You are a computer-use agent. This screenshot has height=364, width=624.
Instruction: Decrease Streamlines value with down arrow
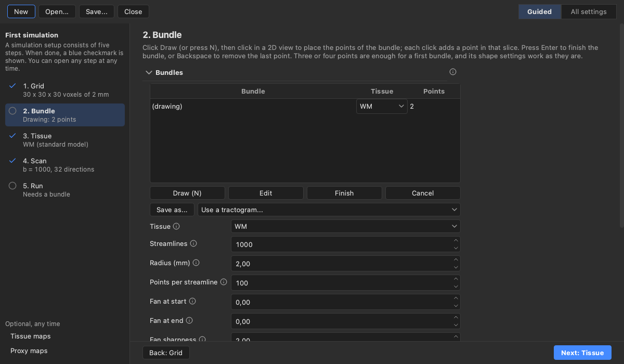click(x=456, y=248)
